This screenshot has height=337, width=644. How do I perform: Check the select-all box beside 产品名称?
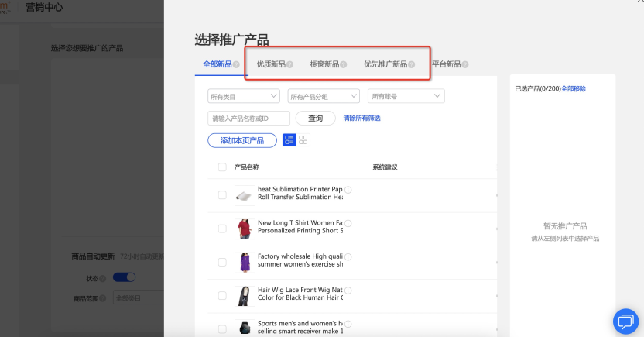222,167
